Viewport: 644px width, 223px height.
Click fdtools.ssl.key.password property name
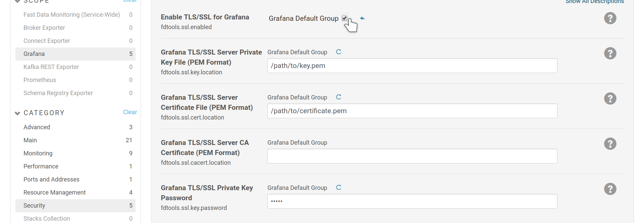[x=194, y=208]
